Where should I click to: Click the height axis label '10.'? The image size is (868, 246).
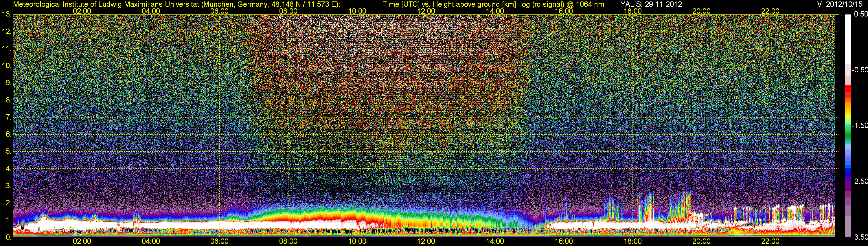(x=6, y=66)
